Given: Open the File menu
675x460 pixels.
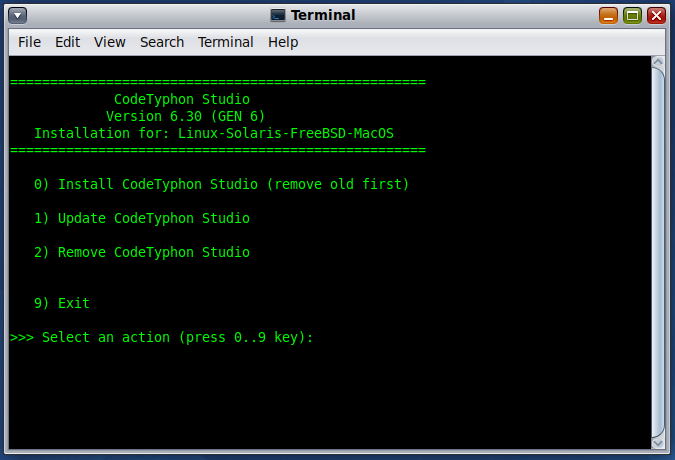Looking at the screenshot, I should 29,42.
